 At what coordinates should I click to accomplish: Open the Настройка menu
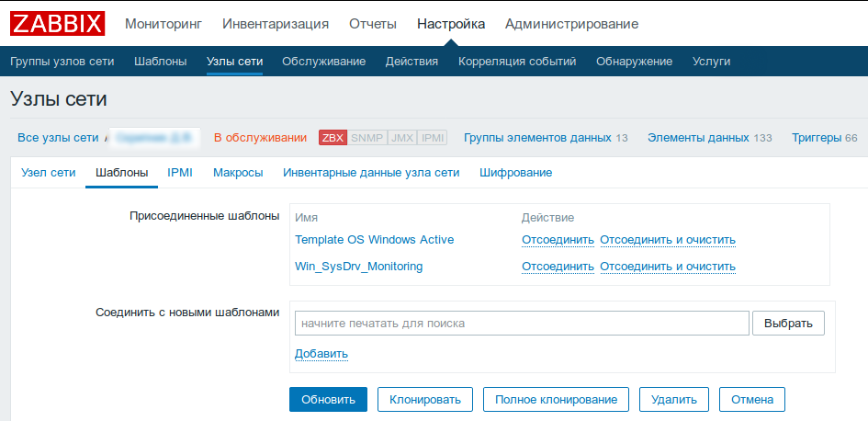[451, 24]
